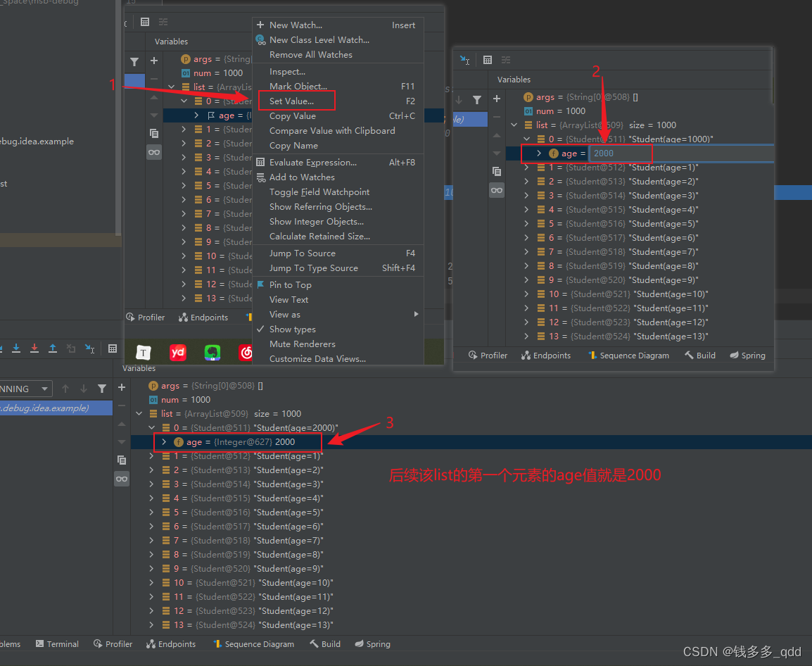Expand Student@512 age=1 in bottom tree
This screenshot has height=666, width=812.
click(x=152, y=456)
